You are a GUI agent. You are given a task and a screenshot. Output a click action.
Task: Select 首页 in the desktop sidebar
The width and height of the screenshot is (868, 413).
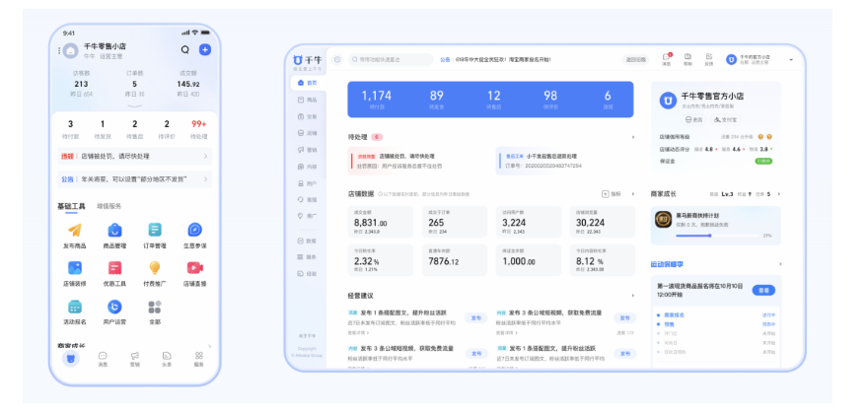[x=307, y=83]
